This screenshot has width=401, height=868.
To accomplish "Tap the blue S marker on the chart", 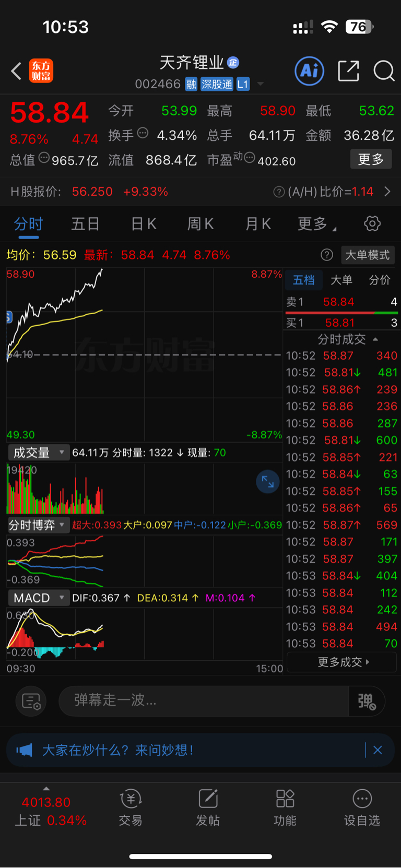I will [x=9, y=317].
